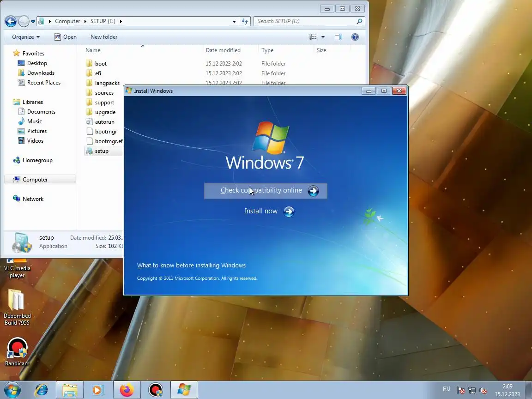
Task: Open the Organize menu
Action: pyautogui.click(x=26, y=36)
